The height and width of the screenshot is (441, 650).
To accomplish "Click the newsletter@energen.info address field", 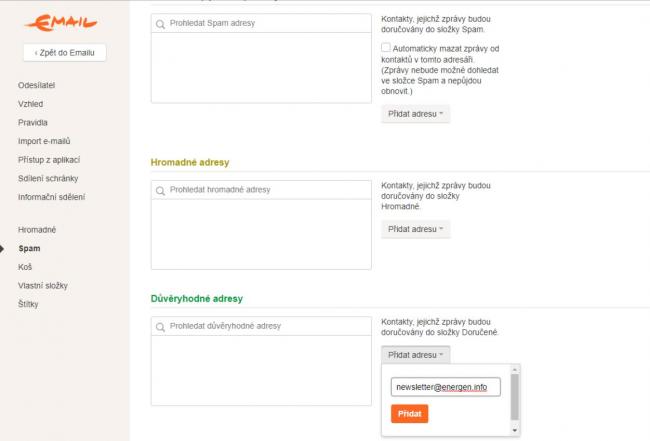I will 446,387.
